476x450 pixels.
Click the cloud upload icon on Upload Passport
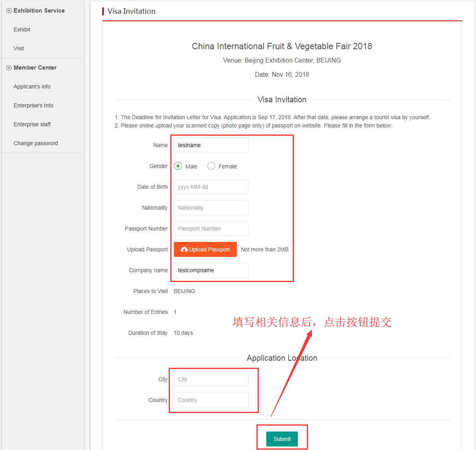pos(184,249)
